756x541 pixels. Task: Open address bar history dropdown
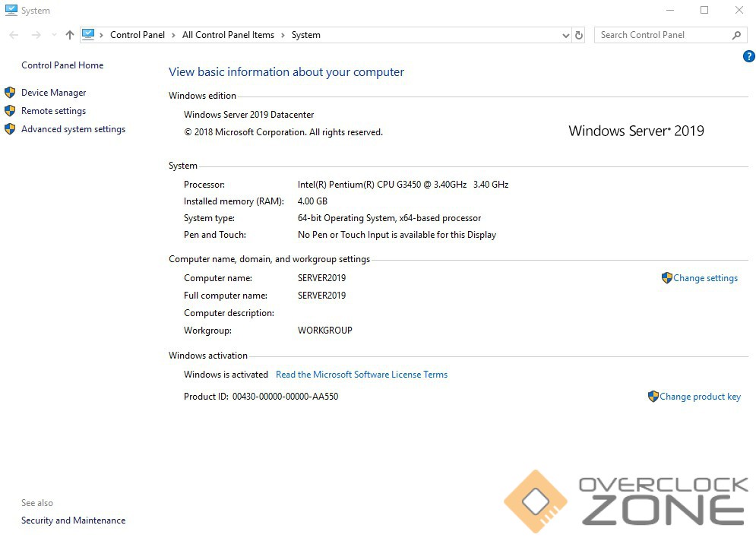[565, 35]
